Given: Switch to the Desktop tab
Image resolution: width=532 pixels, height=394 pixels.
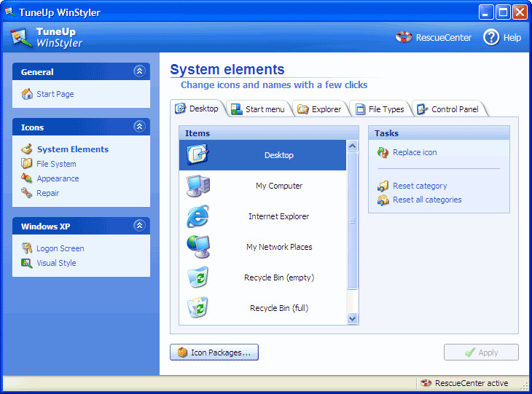Looking at the screenshot, I should 197,109.
